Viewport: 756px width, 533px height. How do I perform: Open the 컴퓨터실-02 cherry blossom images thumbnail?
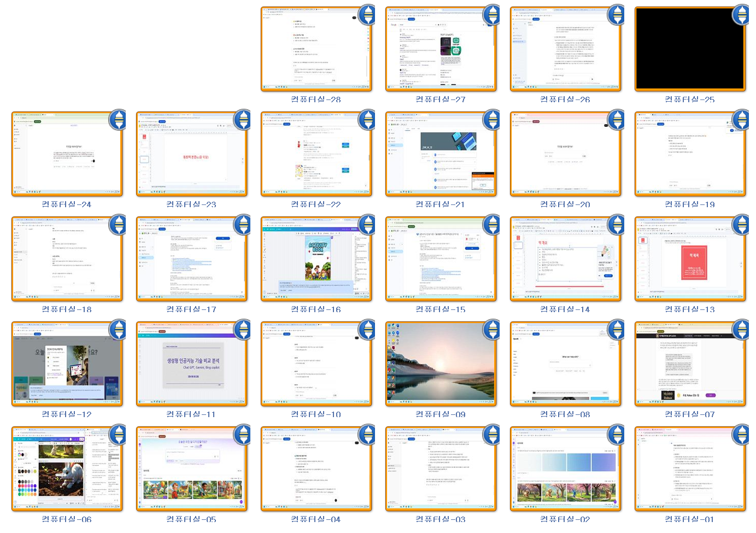click(x=565, y=469)
